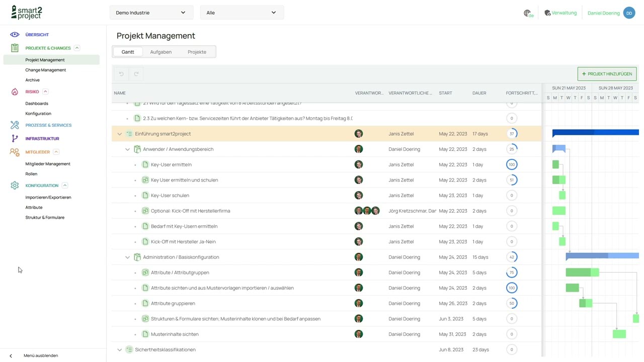Click avatars for Optional: Kick-Off mit Herstellerfirma

[367, 211]
